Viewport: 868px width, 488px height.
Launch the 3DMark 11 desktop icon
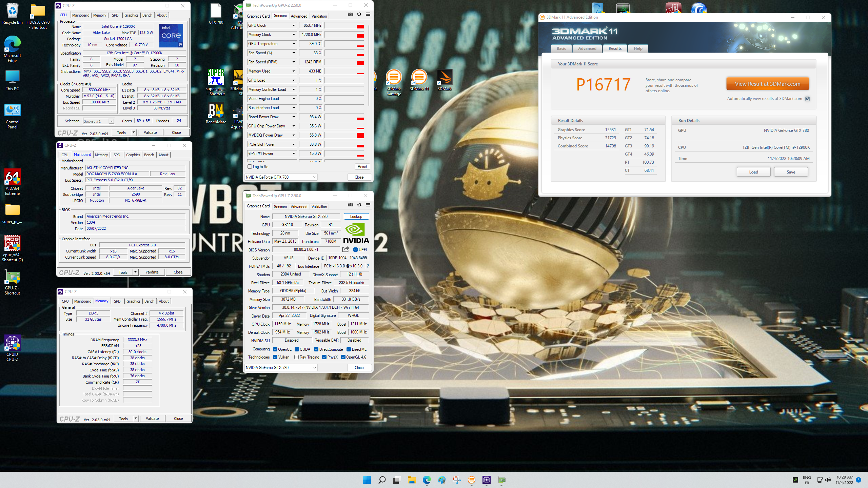pos(419,80)
